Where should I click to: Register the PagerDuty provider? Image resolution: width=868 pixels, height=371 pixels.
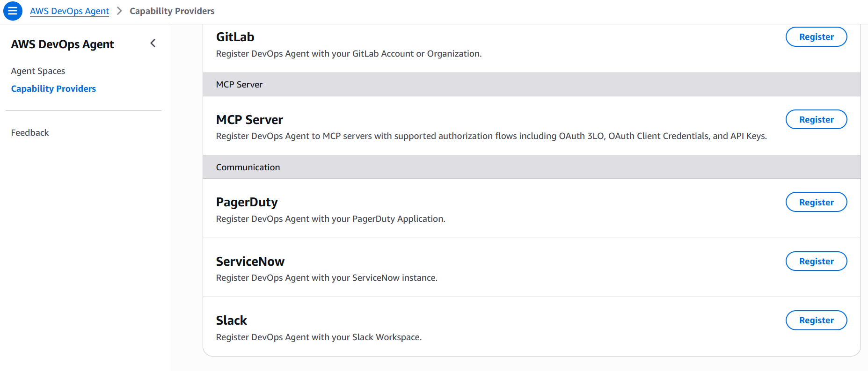[816, 202]
